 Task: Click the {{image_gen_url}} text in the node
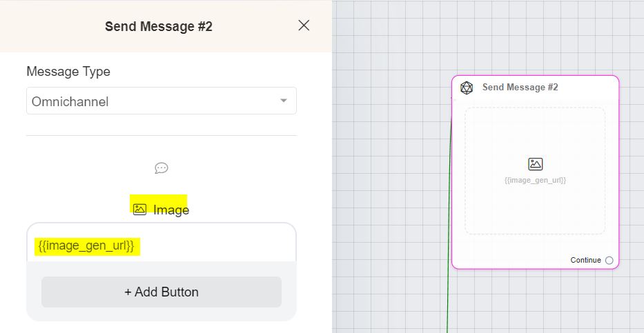(535, 180)
